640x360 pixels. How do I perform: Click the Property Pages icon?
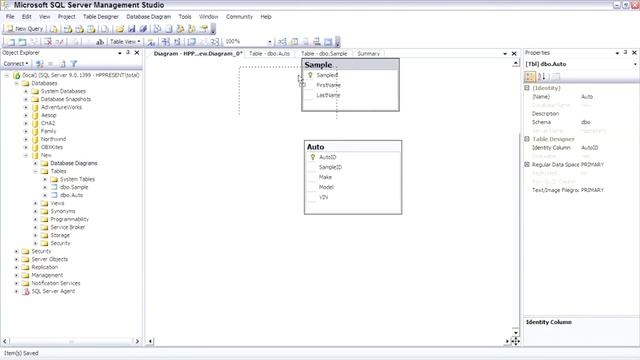click(x=556, y=76)
